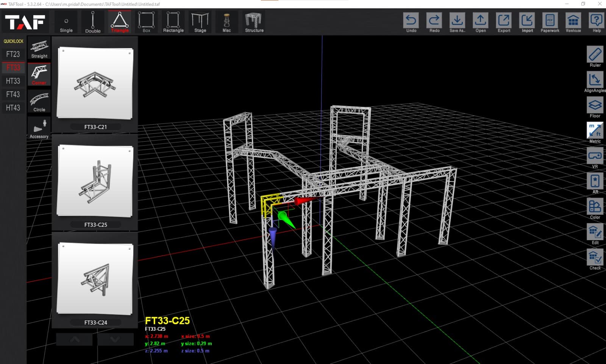Open a project file

[x=481, y=22]
